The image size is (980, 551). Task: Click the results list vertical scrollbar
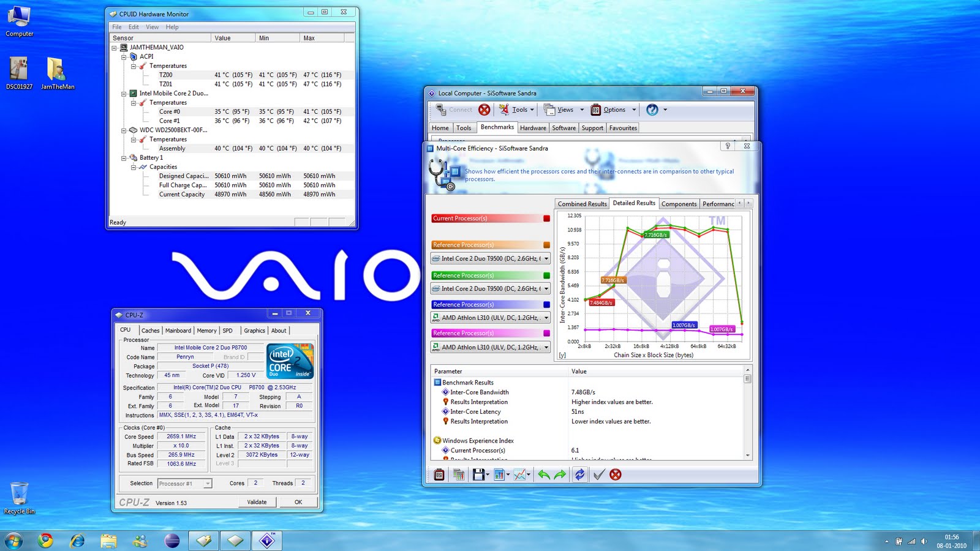[747, 413]
